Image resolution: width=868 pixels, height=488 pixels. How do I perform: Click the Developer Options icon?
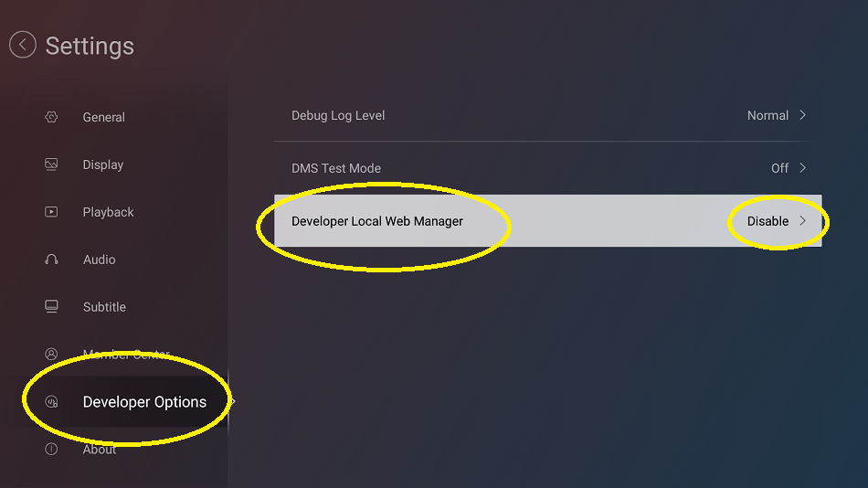51,402
